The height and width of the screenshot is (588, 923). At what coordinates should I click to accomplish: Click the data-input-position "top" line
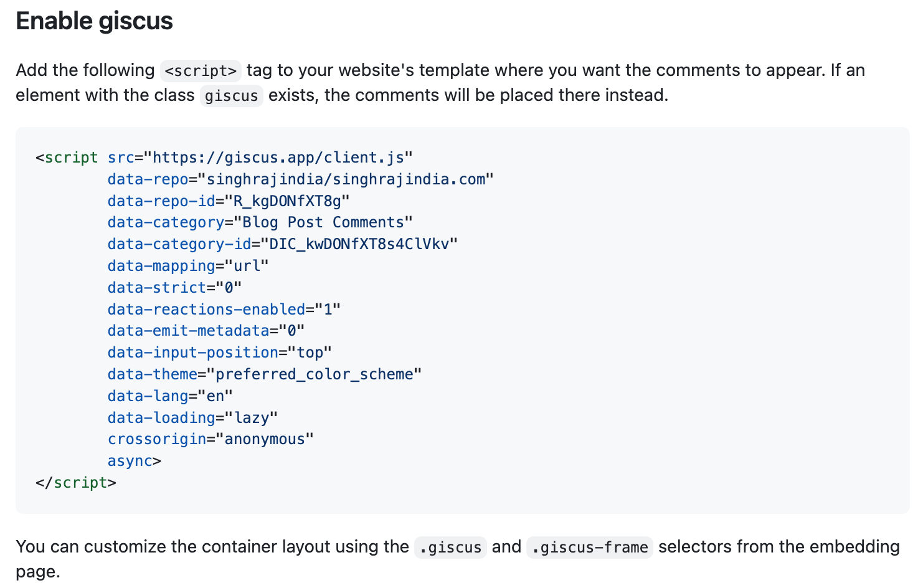pos(219,353)
